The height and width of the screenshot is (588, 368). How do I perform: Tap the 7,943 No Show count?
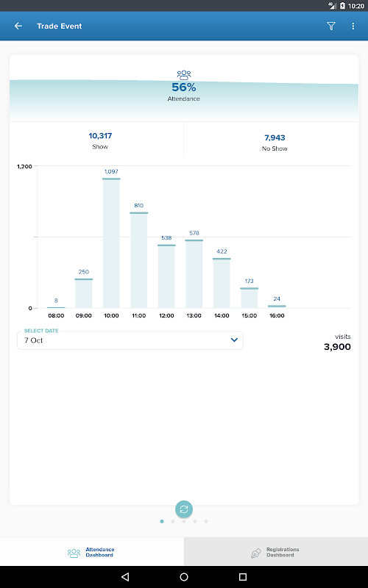[x=275, y=137]
